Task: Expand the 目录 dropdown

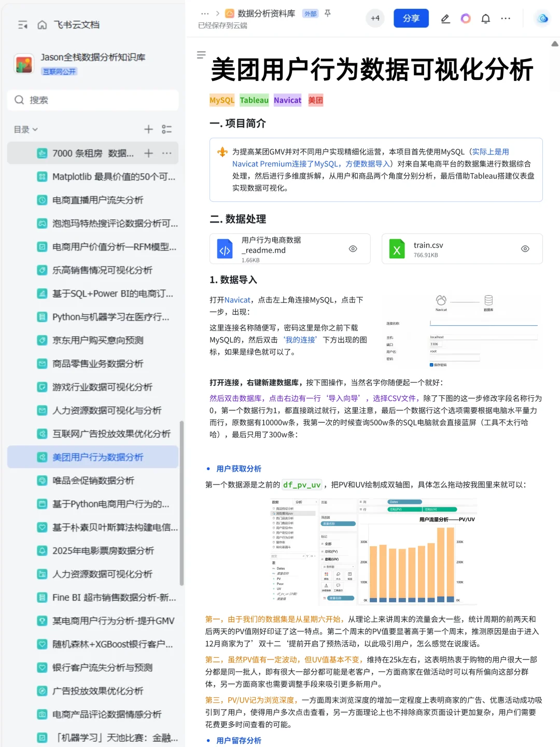Action: (x=26, y=129)
